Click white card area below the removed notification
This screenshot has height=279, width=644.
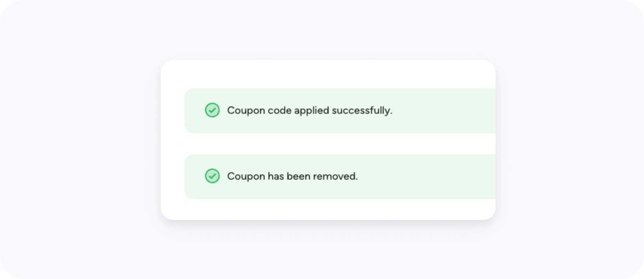pyautogui.click(x=328, y=209)
